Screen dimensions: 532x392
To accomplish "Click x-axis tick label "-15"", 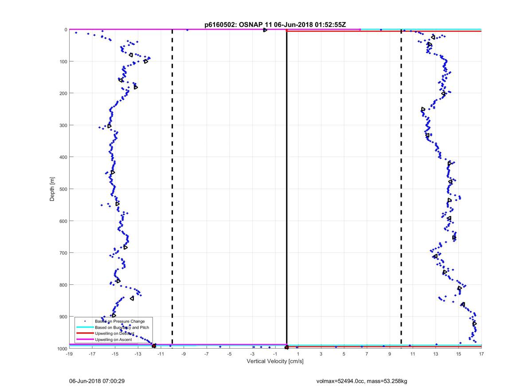I will tap(115, 354).
